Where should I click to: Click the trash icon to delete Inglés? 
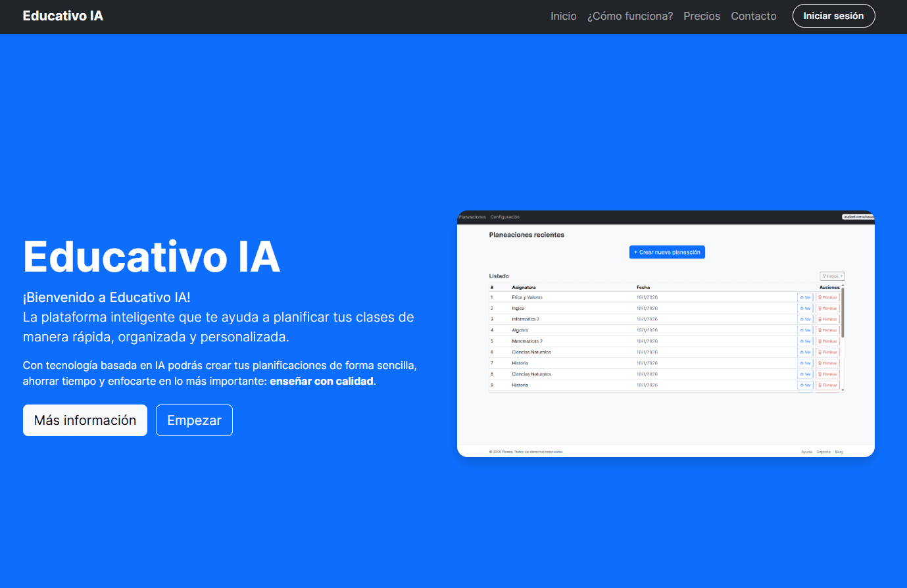tap(819, 308)
